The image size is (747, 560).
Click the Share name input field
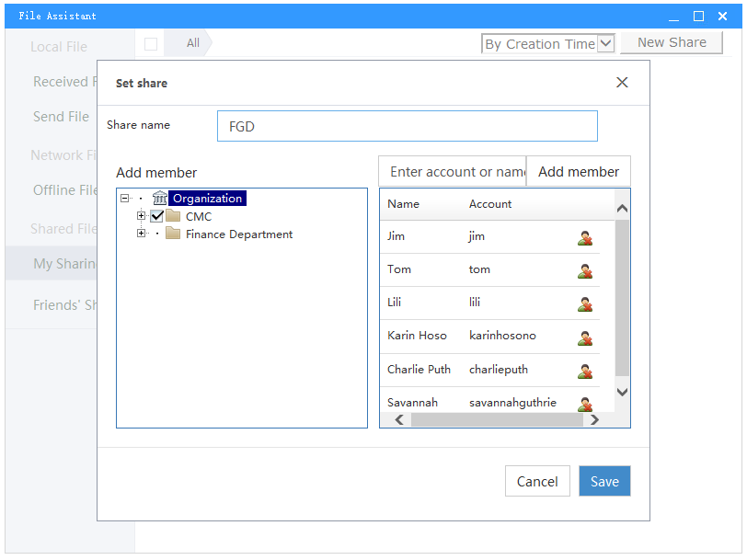[x=407, y=127]
